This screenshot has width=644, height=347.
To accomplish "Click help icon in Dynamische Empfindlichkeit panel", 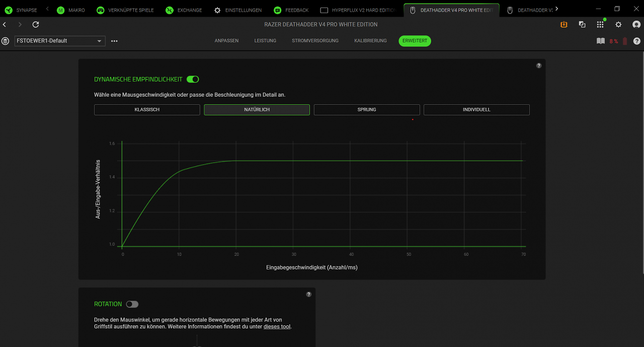I will coord(539,65).
